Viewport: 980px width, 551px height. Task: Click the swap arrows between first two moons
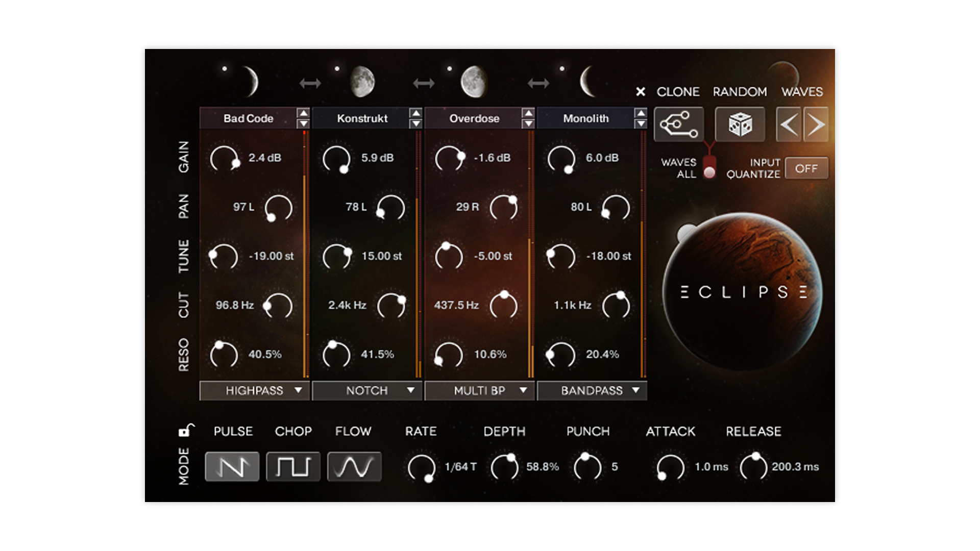pyautogui.click(x=310, y=83)
